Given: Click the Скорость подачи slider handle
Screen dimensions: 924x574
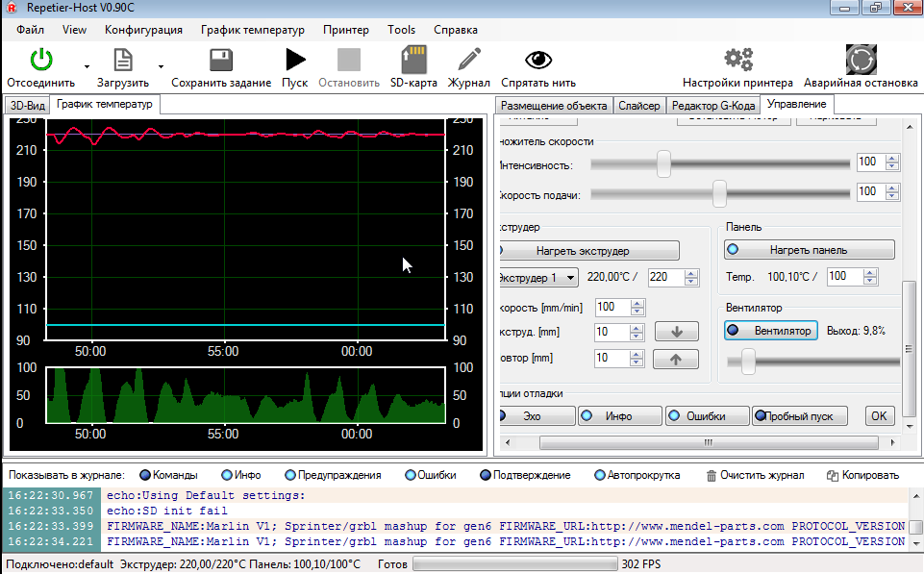Looking at the screenshot, I should 719,193.
